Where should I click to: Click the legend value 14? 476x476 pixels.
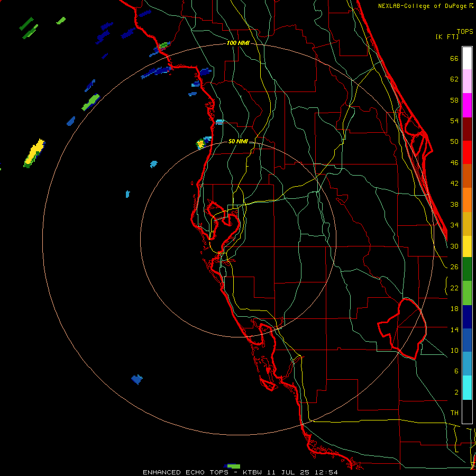coord(454,329)
